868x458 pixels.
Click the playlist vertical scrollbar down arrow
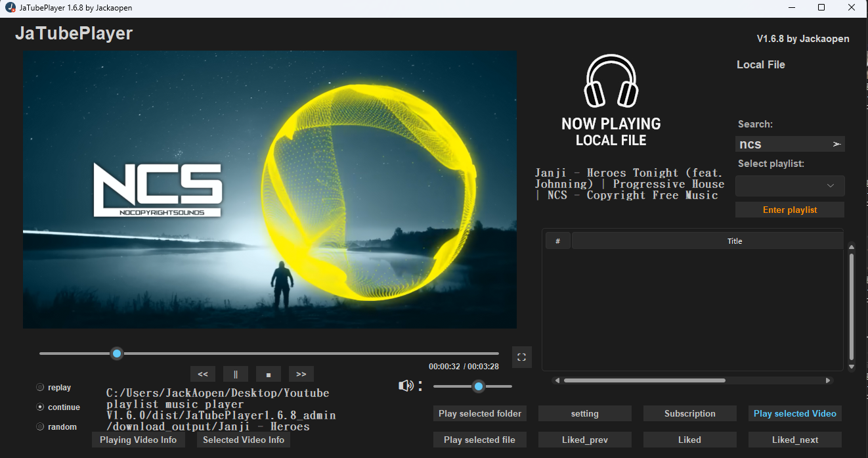pyautogui.click(x=852, y=367)
